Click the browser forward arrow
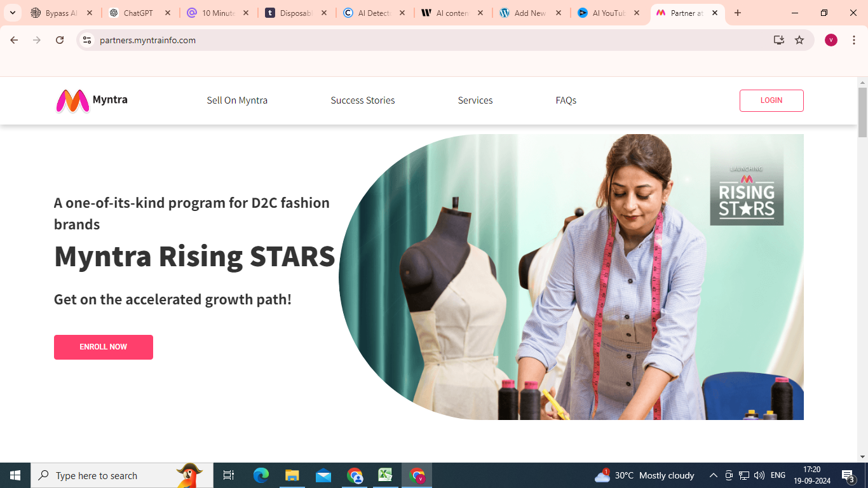 (37, 40)
